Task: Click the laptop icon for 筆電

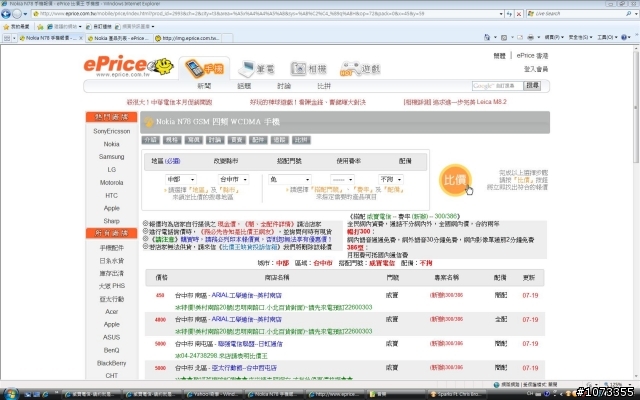Action: click(247, 69)
